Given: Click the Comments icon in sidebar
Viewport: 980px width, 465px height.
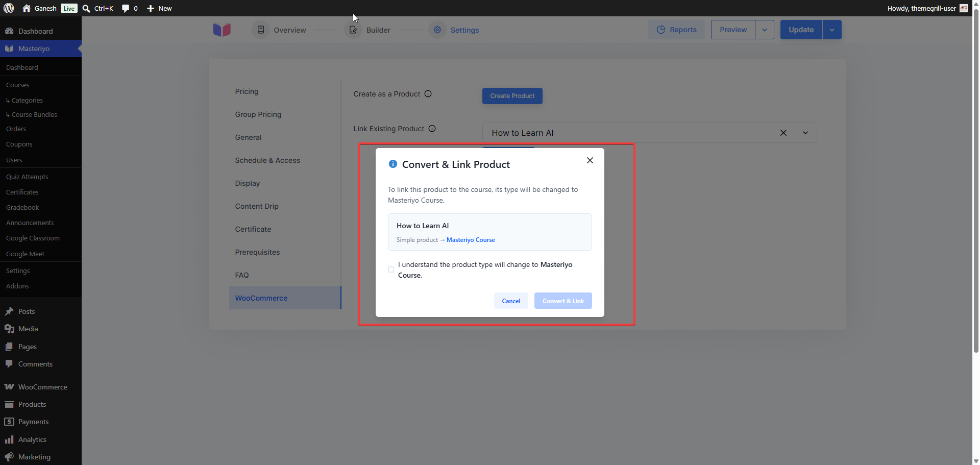Looking at the screenshot, I should point(9,364).
